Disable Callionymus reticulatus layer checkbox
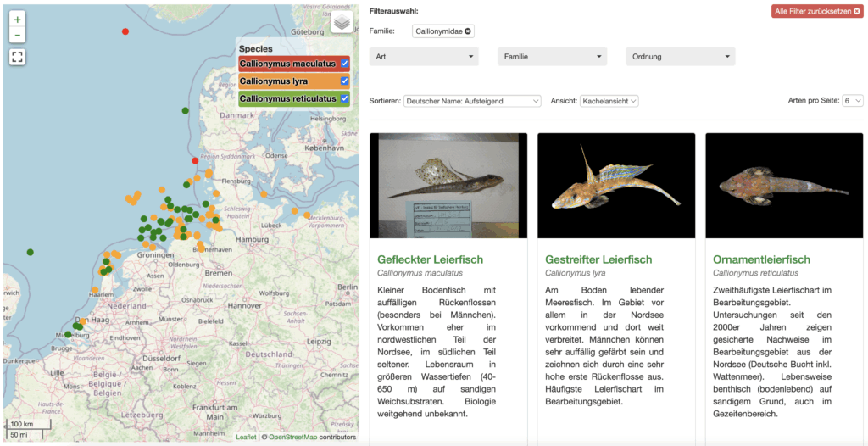868x446 pixels. click(x=345, y=98)
